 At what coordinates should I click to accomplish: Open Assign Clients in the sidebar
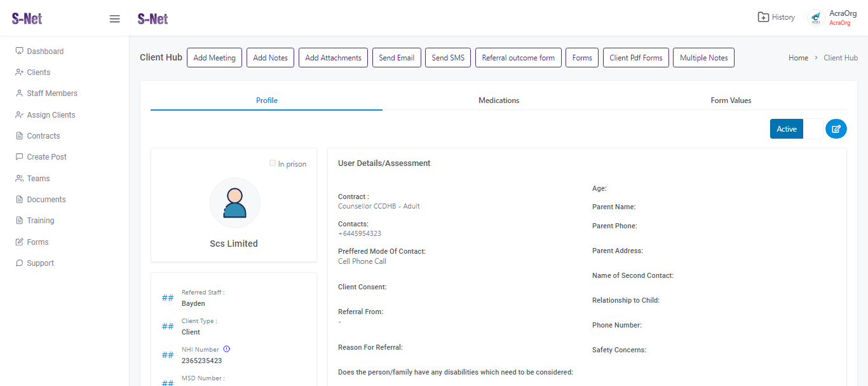tap(51, 115)
